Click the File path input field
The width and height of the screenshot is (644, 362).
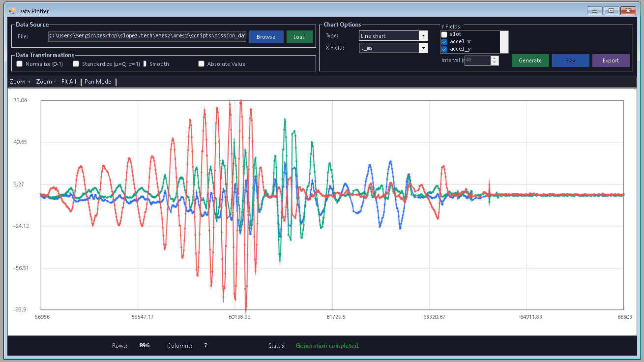click(x=147, y=36)
